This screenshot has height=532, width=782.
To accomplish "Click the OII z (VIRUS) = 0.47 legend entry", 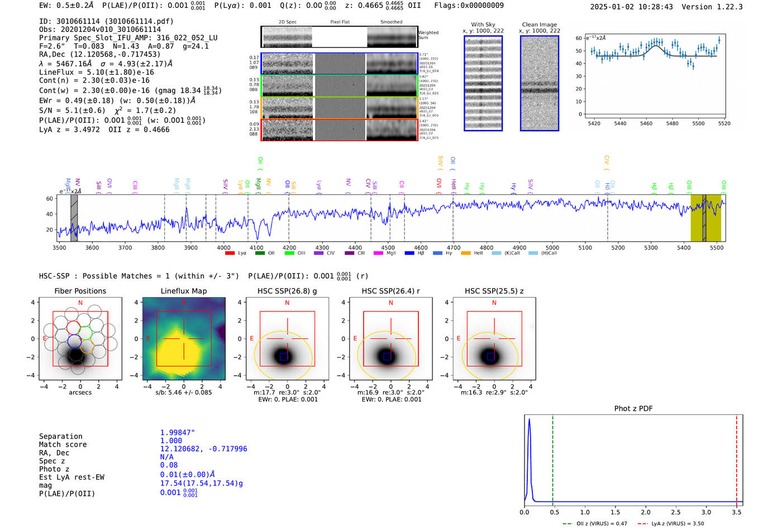I will coord(595,524).
